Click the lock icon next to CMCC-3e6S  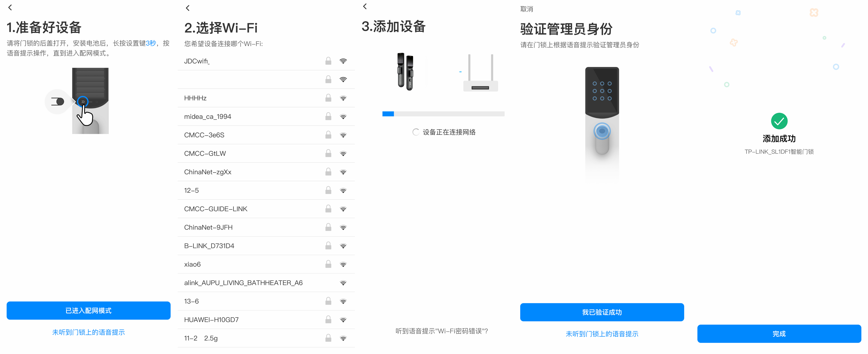[328, 135]
